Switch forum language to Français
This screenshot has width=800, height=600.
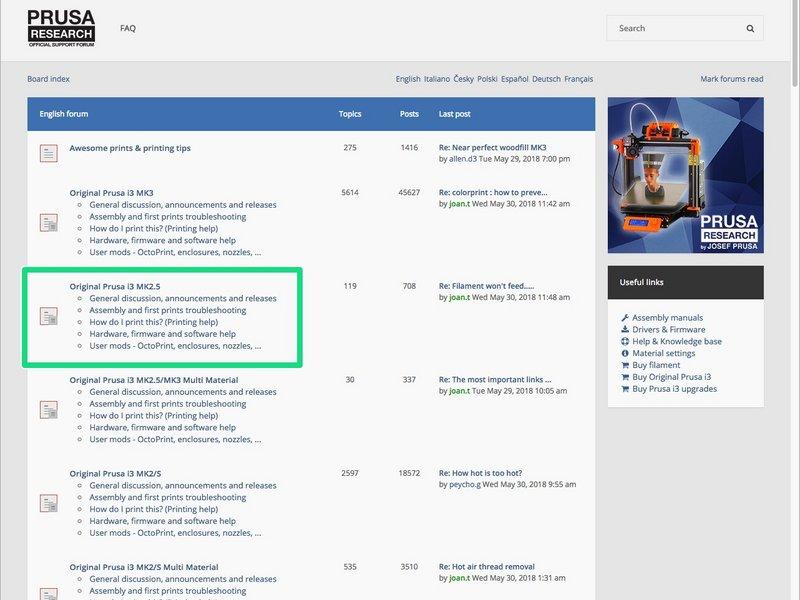pos(579,79)
